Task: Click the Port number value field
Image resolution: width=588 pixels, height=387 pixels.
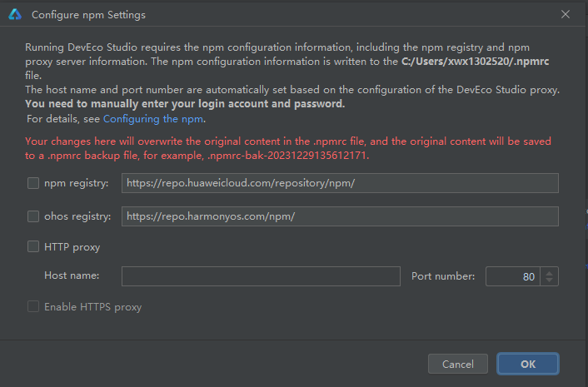Action: 512,276
